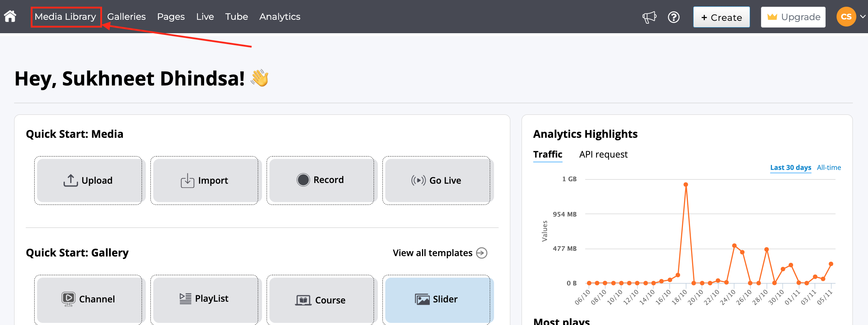Image resolution: width=868 pixels, height=325 pixels.
Task: Go to the Galleries menu
Action: tap(126, 17)
